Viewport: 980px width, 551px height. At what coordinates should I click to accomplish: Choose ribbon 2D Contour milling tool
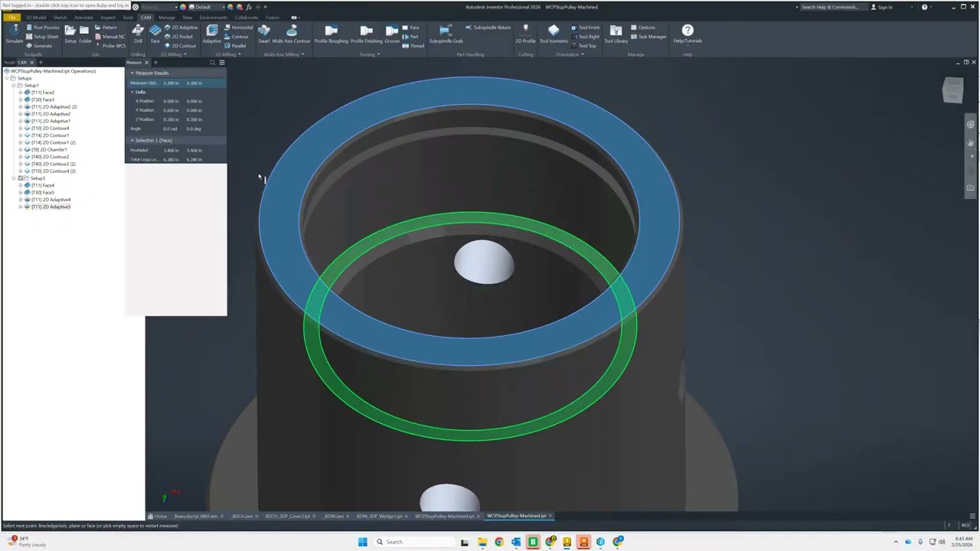pos(181,46)
